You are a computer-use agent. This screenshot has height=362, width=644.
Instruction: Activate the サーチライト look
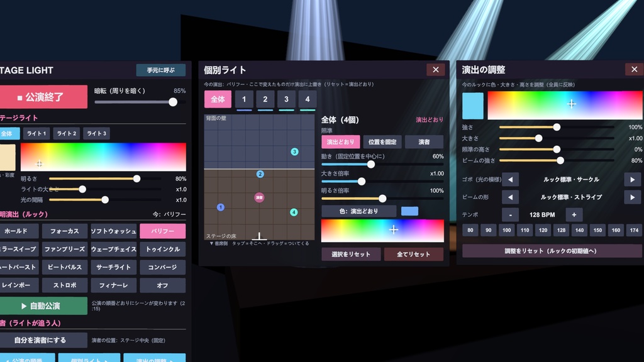(113, 267)
